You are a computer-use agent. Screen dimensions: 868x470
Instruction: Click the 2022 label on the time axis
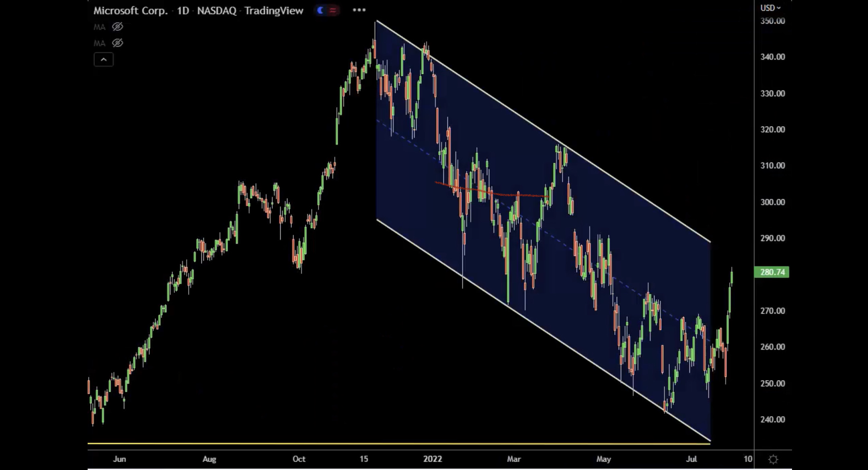(x=432, y=459)
